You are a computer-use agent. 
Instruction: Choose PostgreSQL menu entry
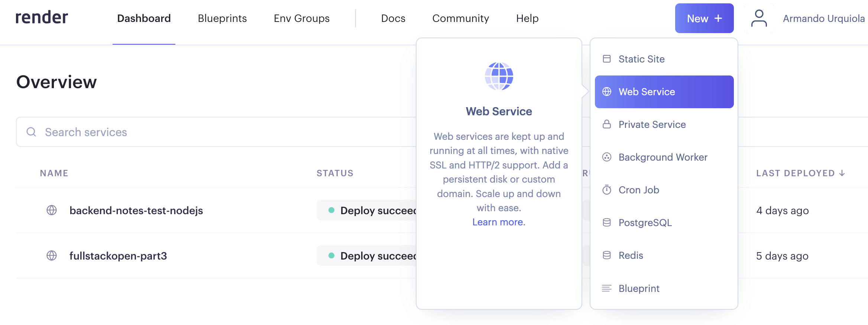tap(664, 223)
